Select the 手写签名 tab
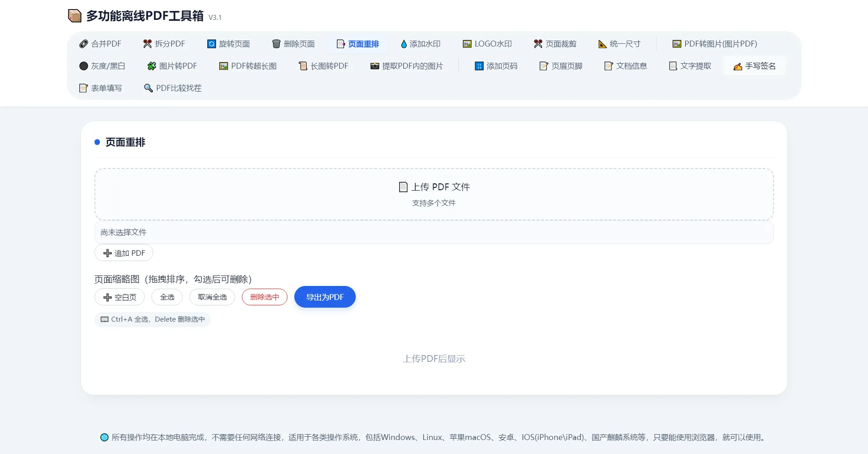This screenshot has height=454, width=868. [x=755, y=66]
